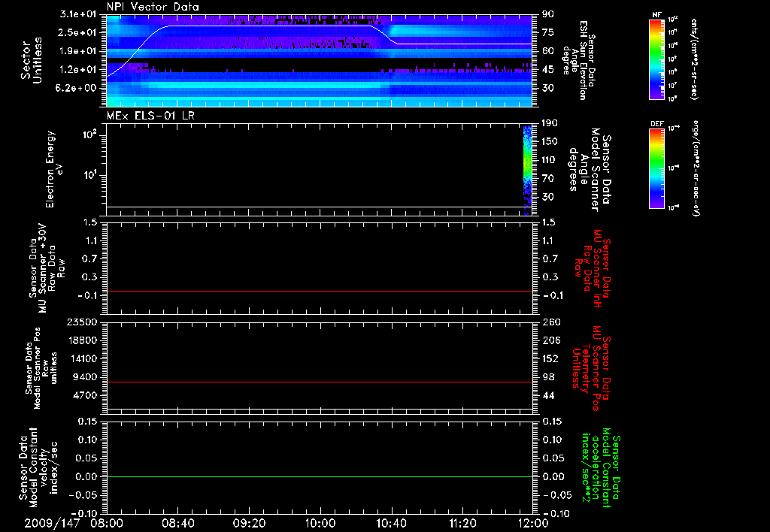
Task: Click the 08:40 time axis tick label
Action: pos(179,522)
